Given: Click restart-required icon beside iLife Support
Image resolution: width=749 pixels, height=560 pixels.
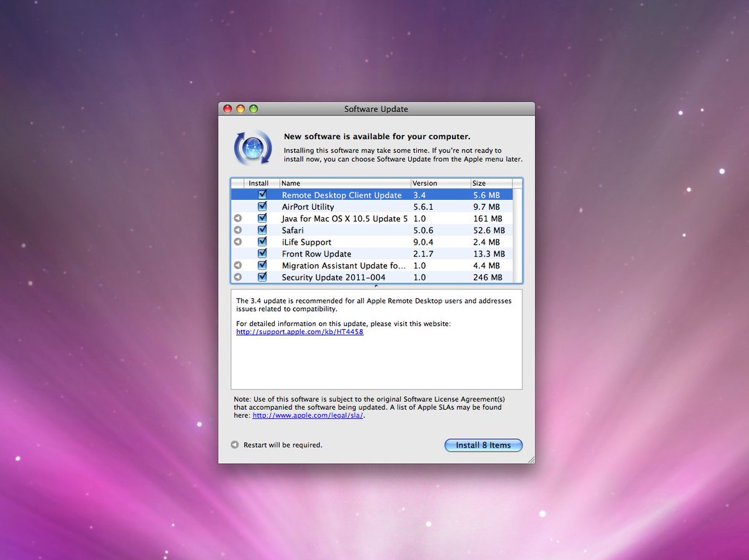Looking at the screenshot, I should [x=238, y=242].
